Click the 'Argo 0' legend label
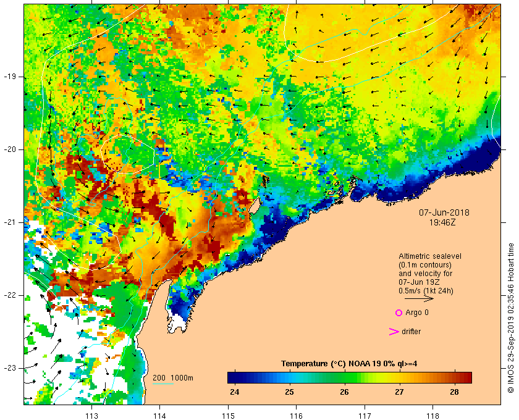 416,313
